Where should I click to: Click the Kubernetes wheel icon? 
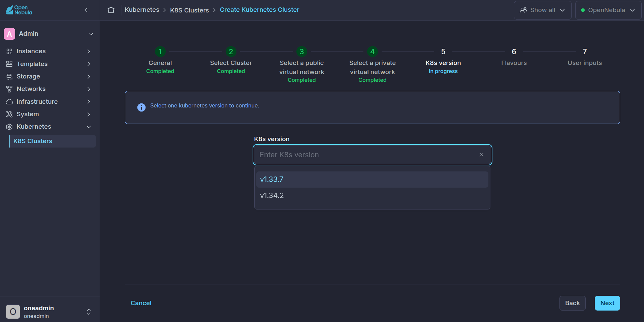pos(9,127)
